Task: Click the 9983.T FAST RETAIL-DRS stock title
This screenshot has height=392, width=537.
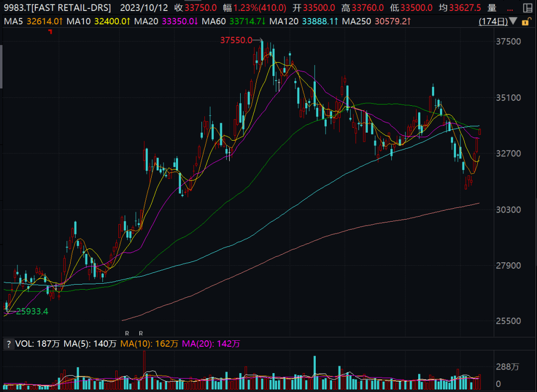Action: pos(57,7)
